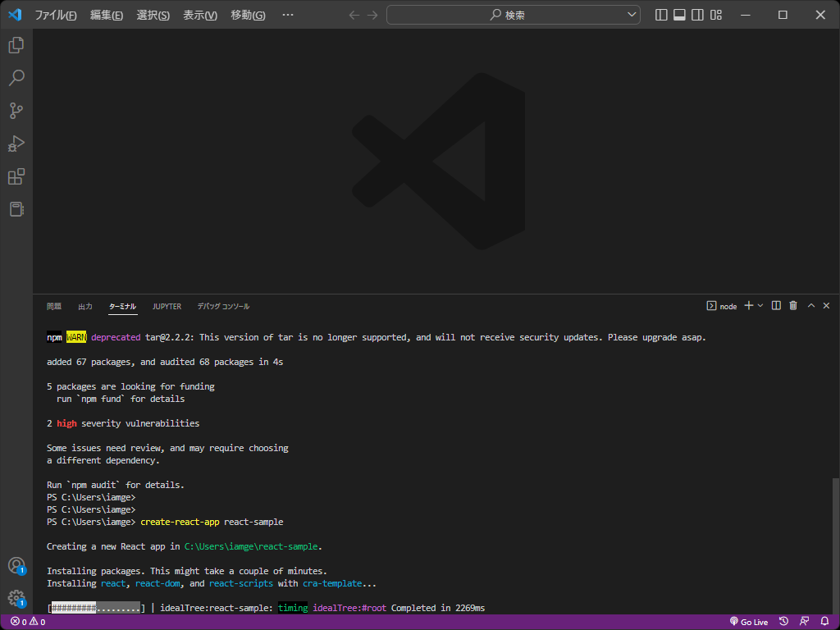Maximize the VS Code window
Screen dimensions: 840x630
click(783, 15)
